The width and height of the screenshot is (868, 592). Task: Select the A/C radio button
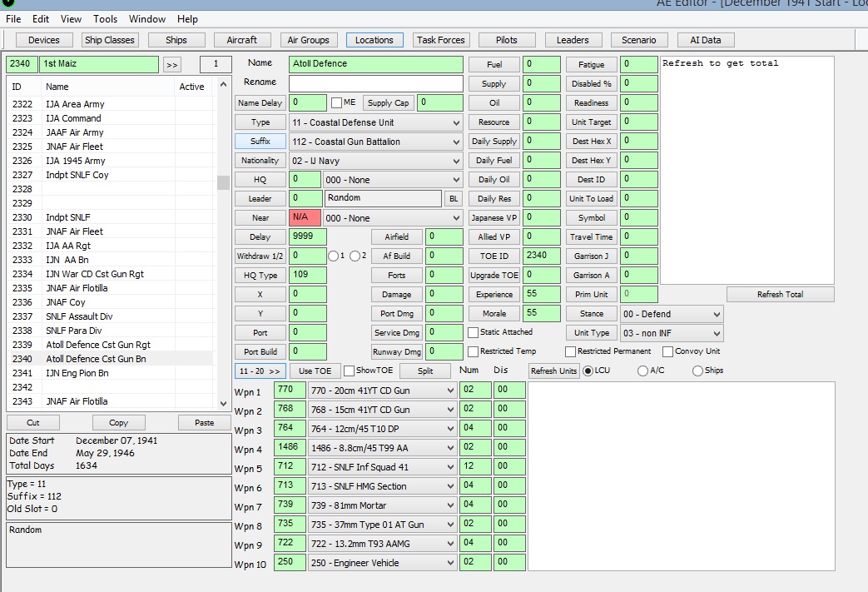pos(642,371)
